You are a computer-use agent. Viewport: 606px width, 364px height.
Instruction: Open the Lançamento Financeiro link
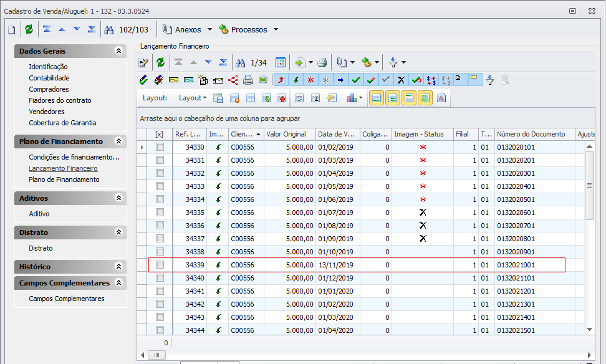63,168
